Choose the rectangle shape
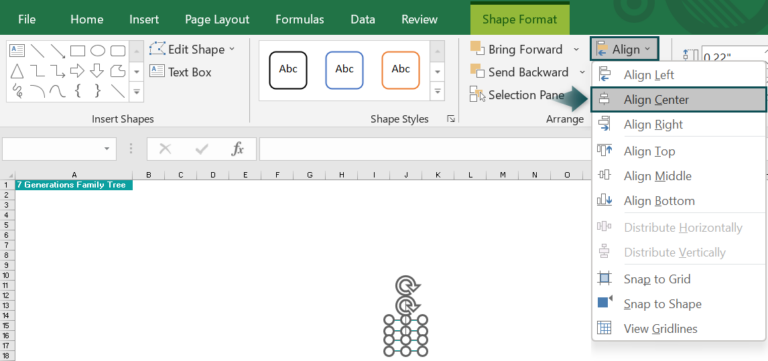Viewport: 768px width, 361px height. pyautogui.click(x=78, y=50)
